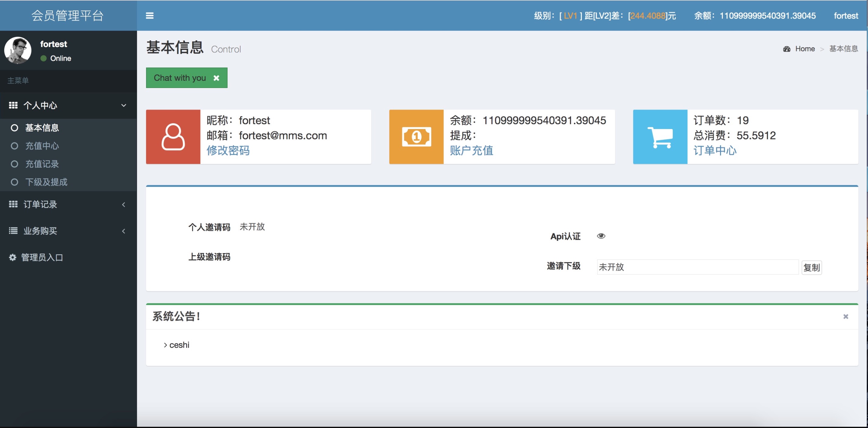Image resolution: width=868 pixels, height=428 pixels.
Task: Click circle icon beside 下级及提成
Action: click(x=14, y=182)
